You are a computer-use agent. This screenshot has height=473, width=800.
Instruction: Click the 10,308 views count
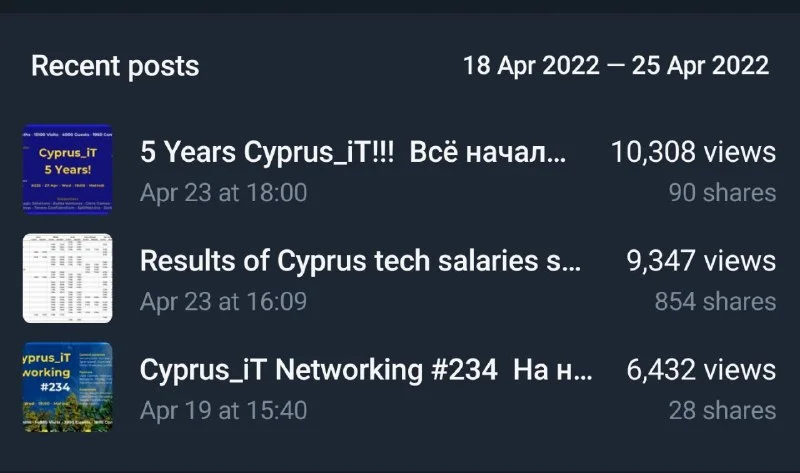[693, 152]
